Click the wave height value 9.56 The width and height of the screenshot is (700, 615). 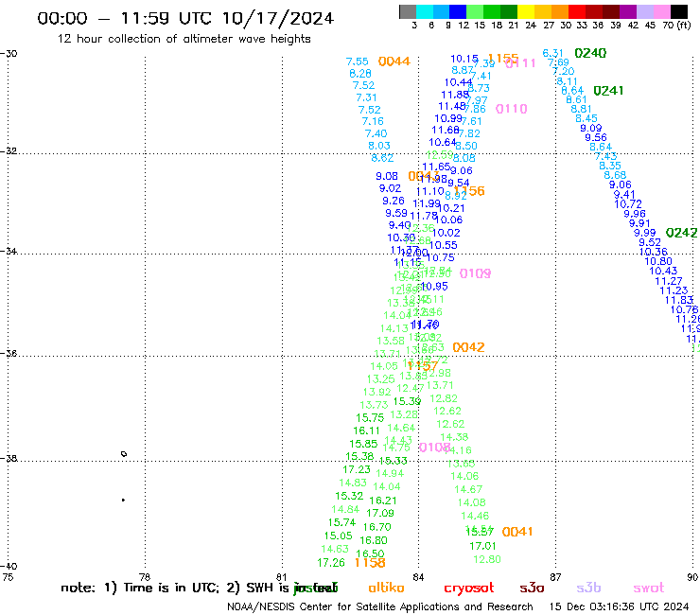[x=596, y=138]
